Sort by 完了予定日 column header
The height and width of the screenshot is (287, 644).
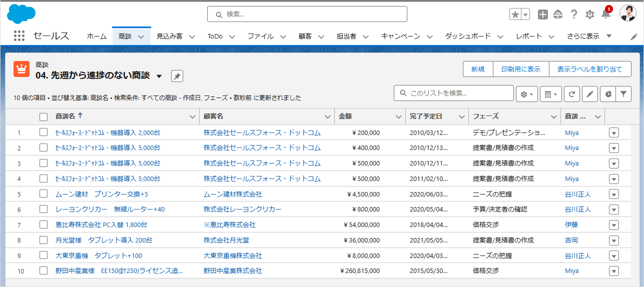pyautogui.click(x=426, y=116)
